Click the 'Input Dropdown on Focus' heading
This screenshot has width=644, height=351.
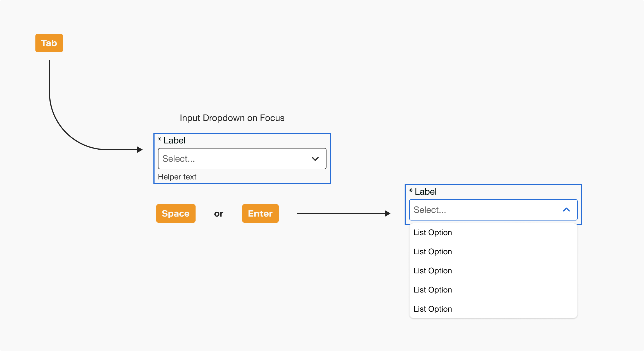232,118
